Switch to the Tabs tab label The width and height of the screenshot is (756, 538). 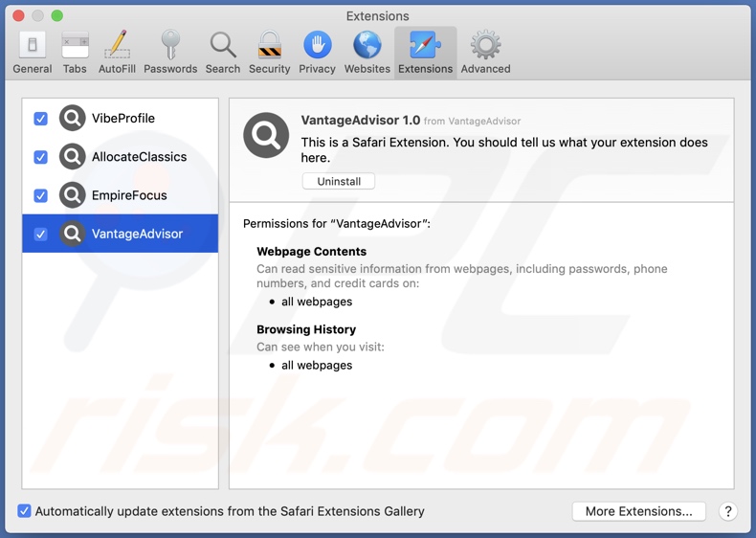tap(75, 69)
